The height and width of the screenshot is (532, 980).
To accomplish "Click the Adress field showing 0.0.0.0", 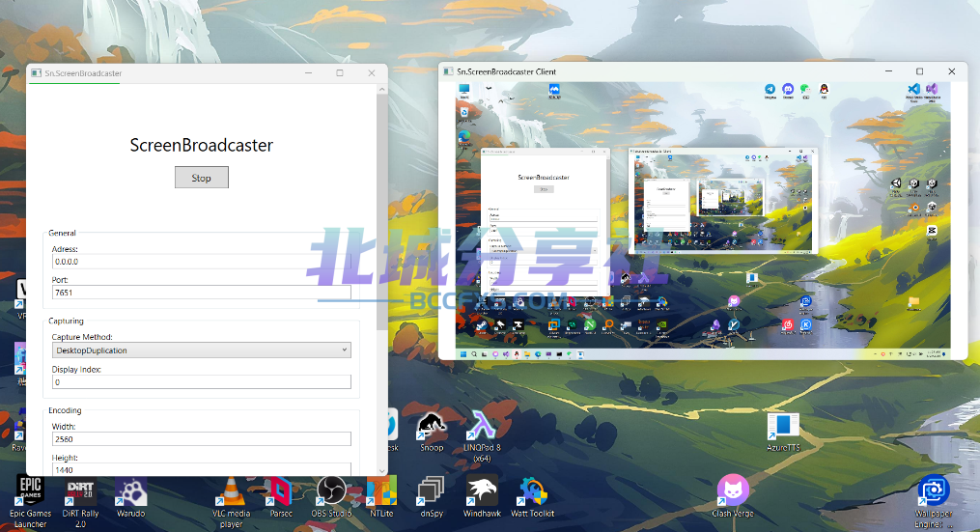I will click(x=201, y=262).
